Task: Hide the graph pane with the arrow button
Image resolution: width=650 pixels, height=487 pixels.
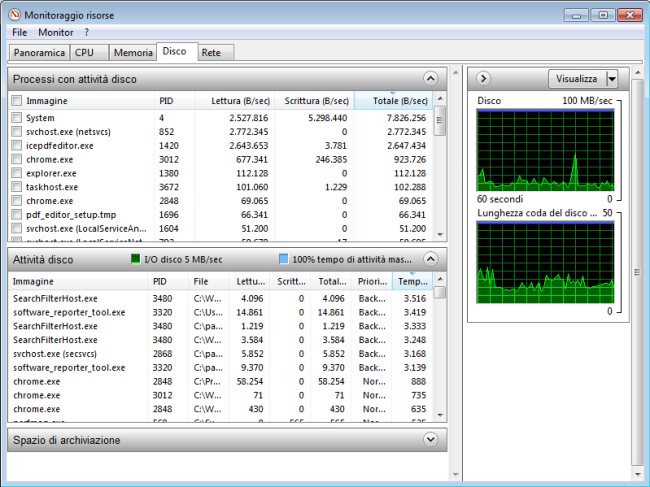Action: point(483,78)
